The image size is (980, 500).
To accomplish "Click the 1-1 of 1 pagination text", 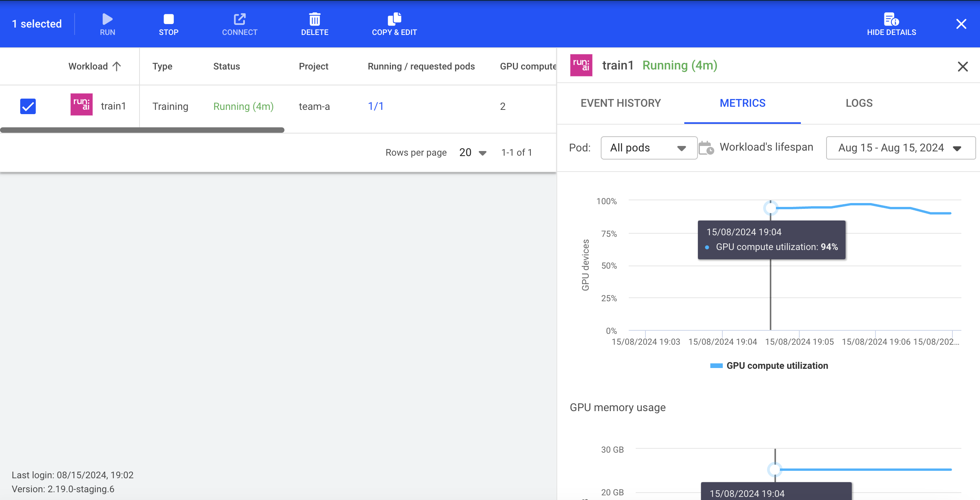I will point(516,153).
